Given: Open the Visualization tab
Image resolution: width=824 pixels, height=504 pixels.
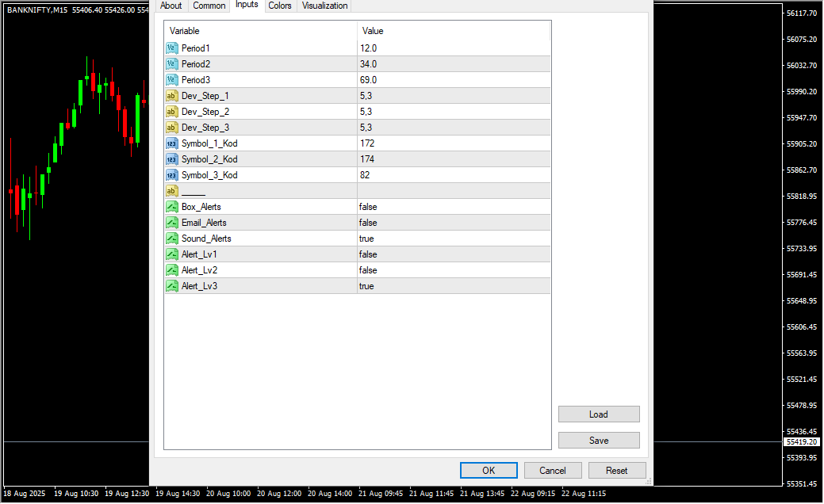Looking at the screenshot, I should point(324,6).
